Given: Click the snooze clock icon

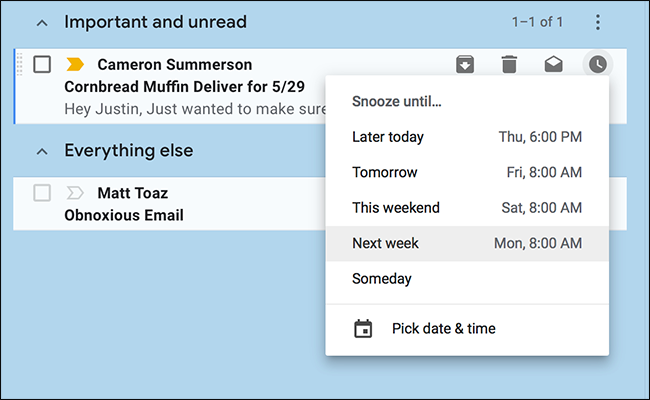Looking at the screenshot, I should click(x=597, y=64).
